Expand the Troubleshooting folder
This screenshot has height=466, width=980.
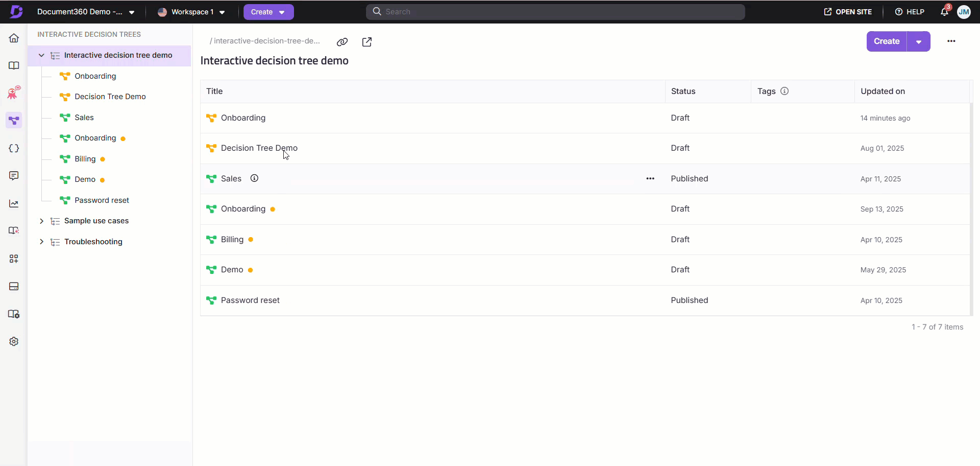(41, 242)
